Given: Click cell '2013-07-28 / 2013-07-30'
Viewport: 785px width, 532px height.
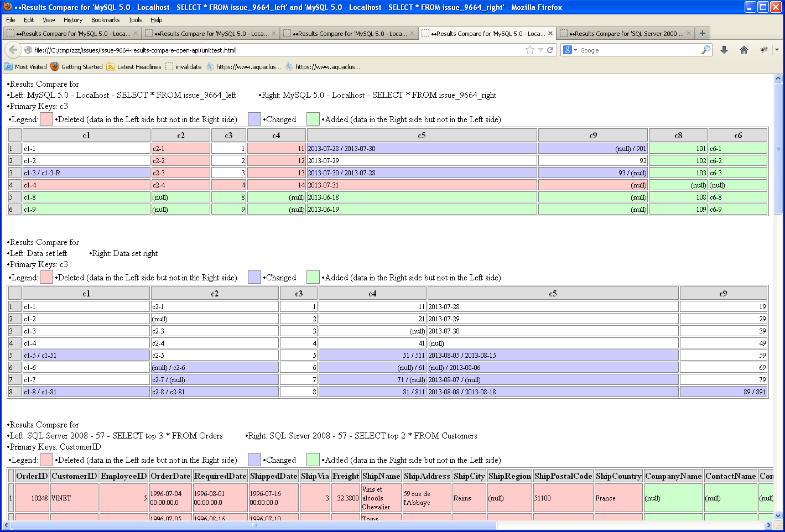Looking at the screenshot, I should [422, 148].
